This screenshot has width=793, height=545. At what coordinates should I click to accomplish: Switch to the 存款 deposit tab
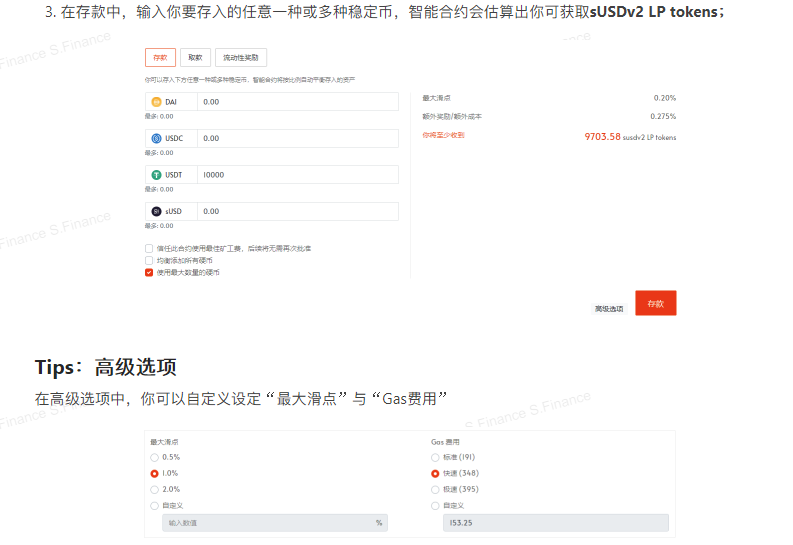click(x=160, y=58)
